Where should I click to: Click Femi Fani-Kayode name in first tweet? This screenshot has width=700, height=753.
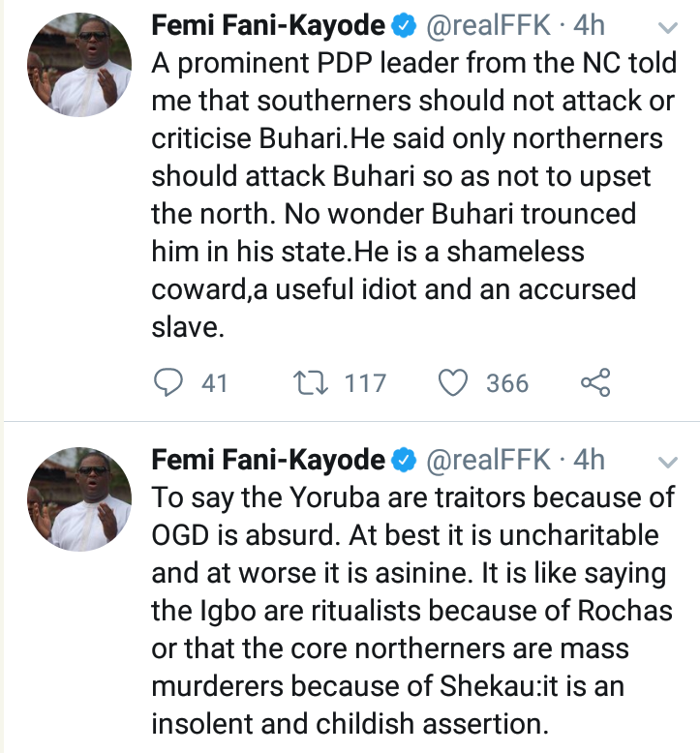click(269, 26)
